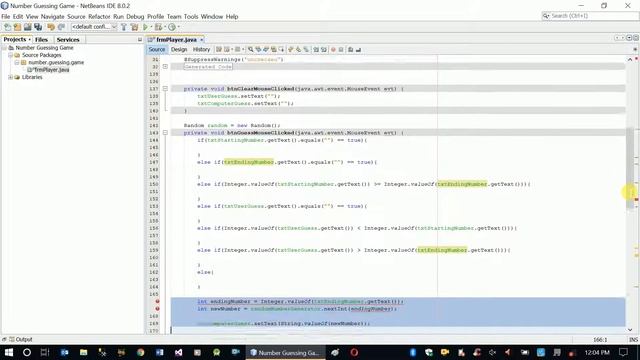Image resolution: width=640 pixels, height=360 pixels.
Task: Switch editor to History view
Action: click(201, 49)
